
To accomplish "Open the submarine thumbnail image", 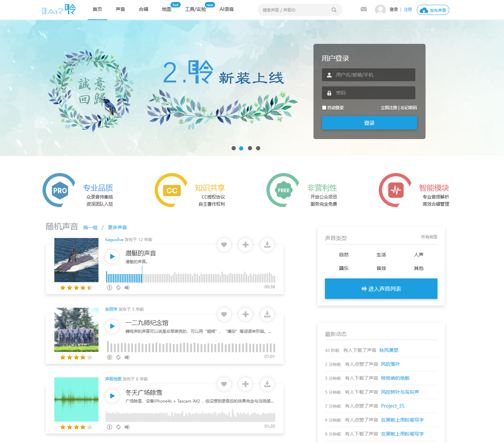I will 76,260.
